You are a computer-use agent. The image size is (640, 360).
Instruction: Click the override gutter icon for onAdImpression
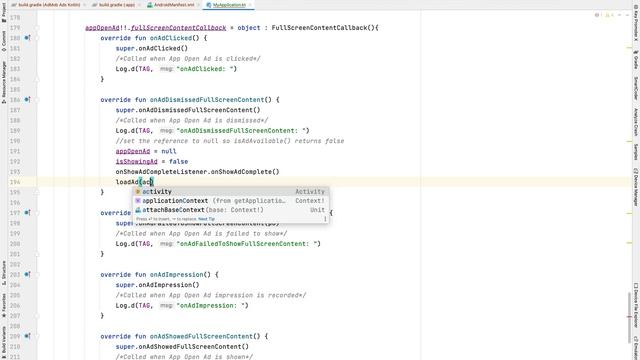[x=27, y=274]
